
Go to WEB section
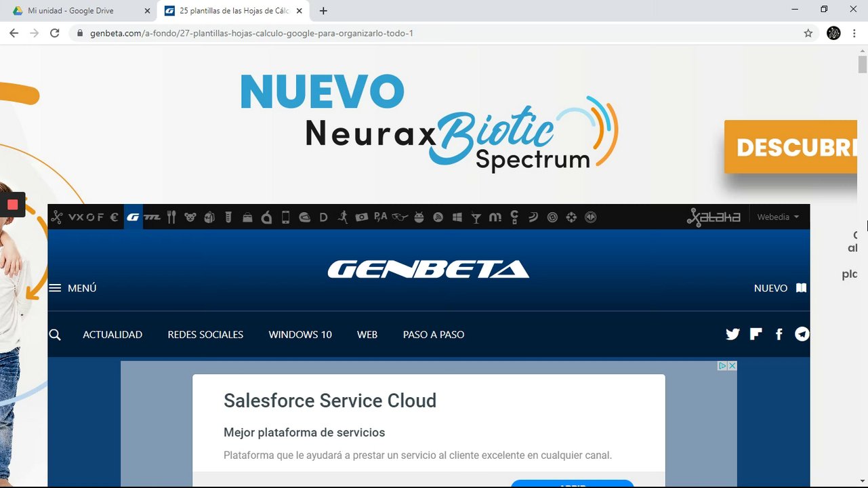(x=367, y=335)
